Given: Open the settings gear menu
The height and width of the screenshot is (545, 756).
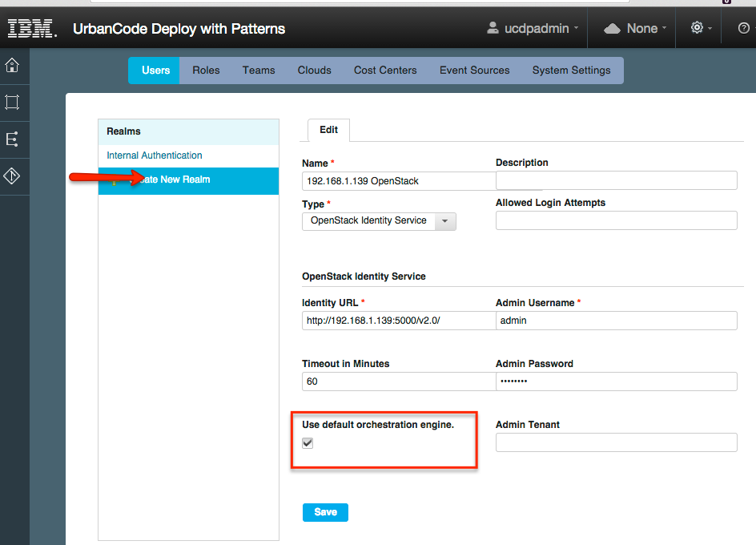Looking at the screenshot, I should pos(701,27).
